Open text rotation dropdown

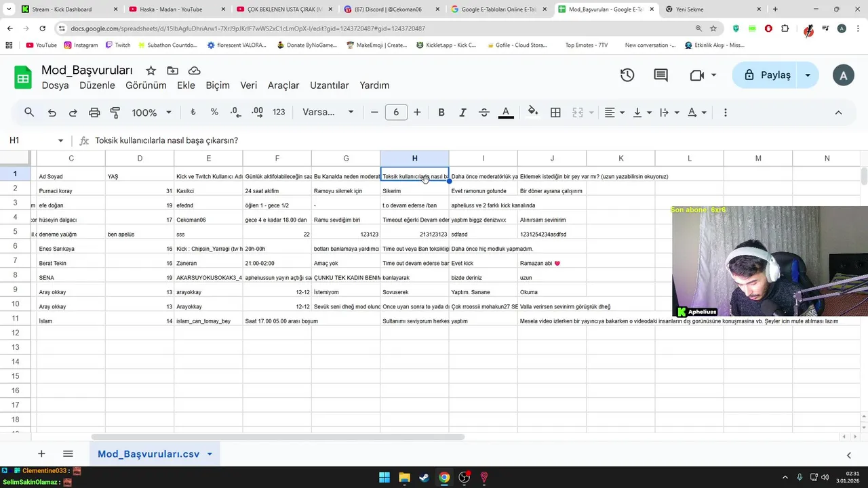coord(697,113)
